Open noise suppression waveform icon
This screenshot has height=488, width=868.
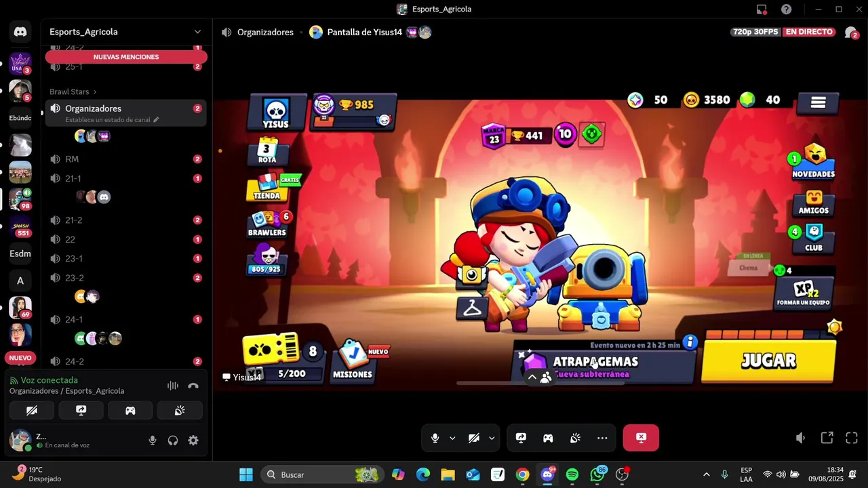173,386
